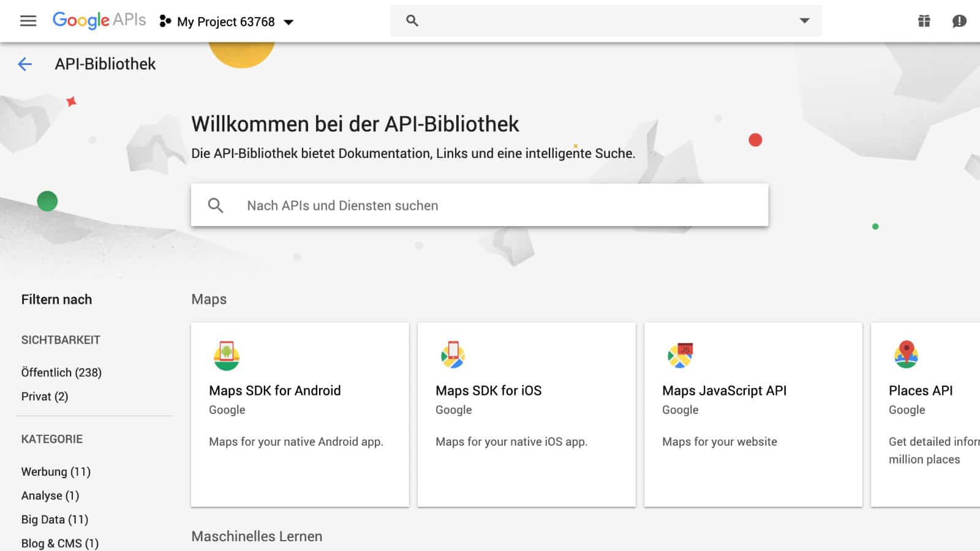Click the Maps section heading
This screenshot has width=980, height=551.
tap(209, 299)
